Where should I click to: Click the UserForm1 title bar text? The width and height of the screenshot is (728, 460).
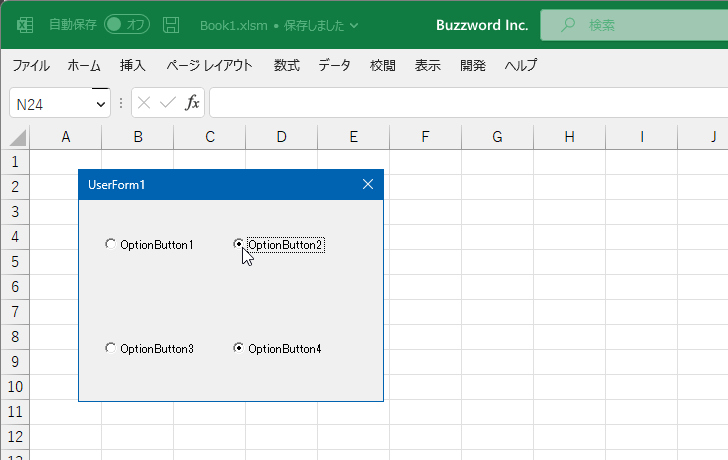pos(117,185)
